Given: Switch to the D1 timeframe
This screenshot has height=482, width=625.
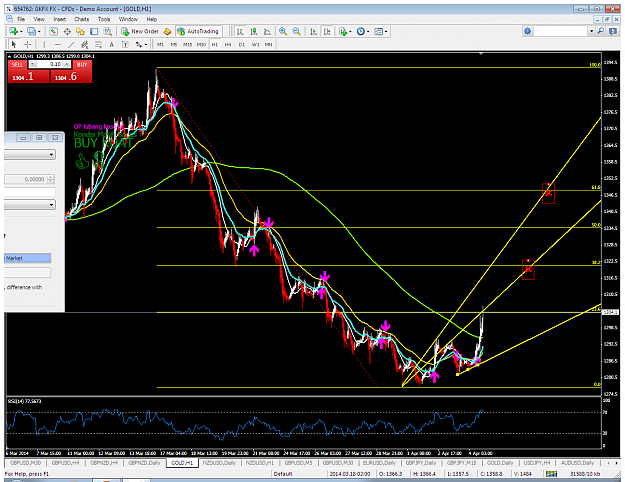Looking at the screenshot, I should pyautogui.click(x=242, y=45).
